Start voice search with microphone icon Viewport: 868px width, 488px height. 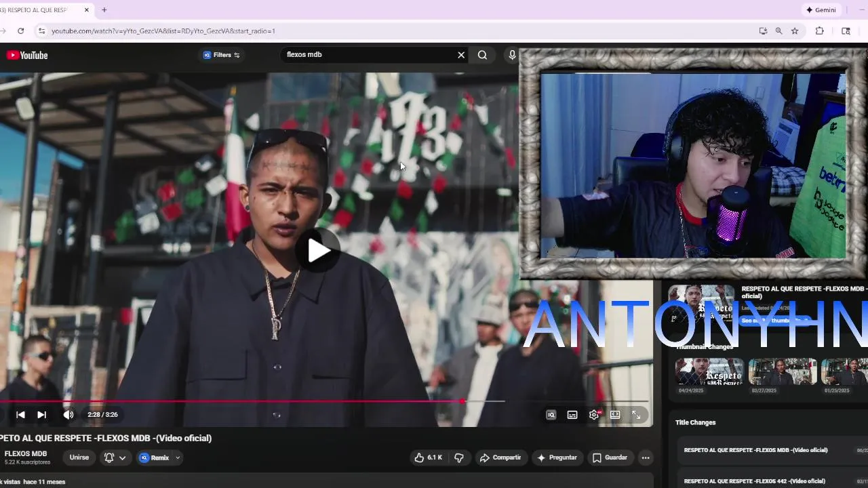[x=512, y=55]
